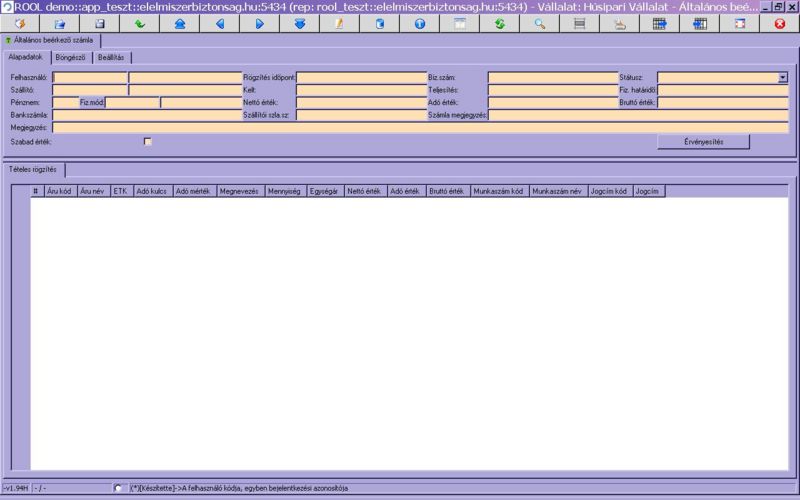Go to next record with right arrow
This screenshot has width=800, height=500.
point(259,23)
